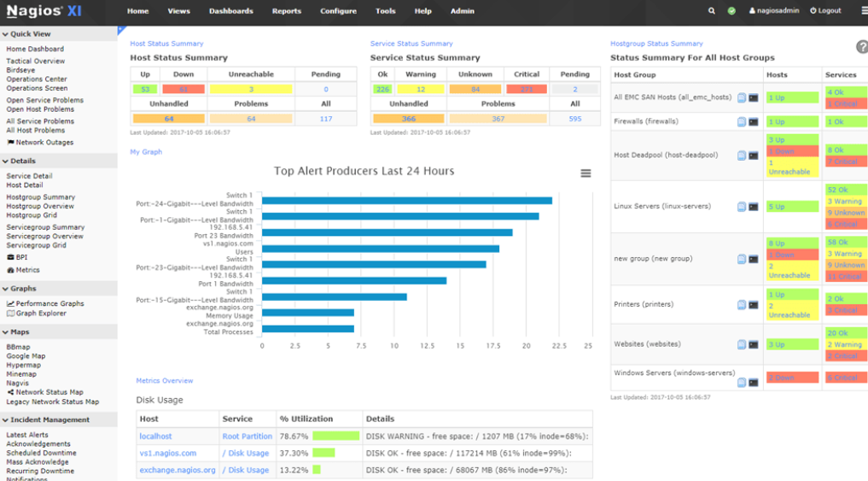Open the chart hamburger menu icon

585,173
